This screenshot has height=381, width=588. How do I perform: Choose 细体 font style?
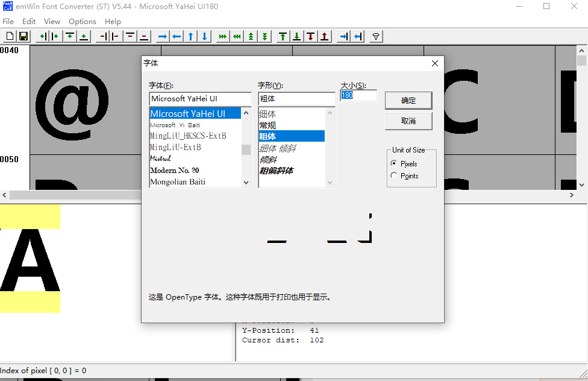[x=292, y=114]
